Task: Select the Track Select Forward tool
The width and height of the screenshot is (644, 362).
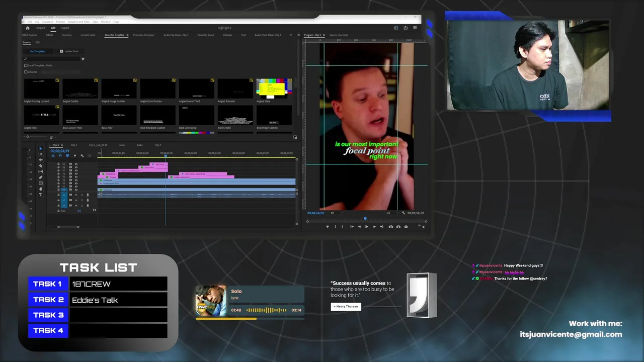Action: pos(41,154)
